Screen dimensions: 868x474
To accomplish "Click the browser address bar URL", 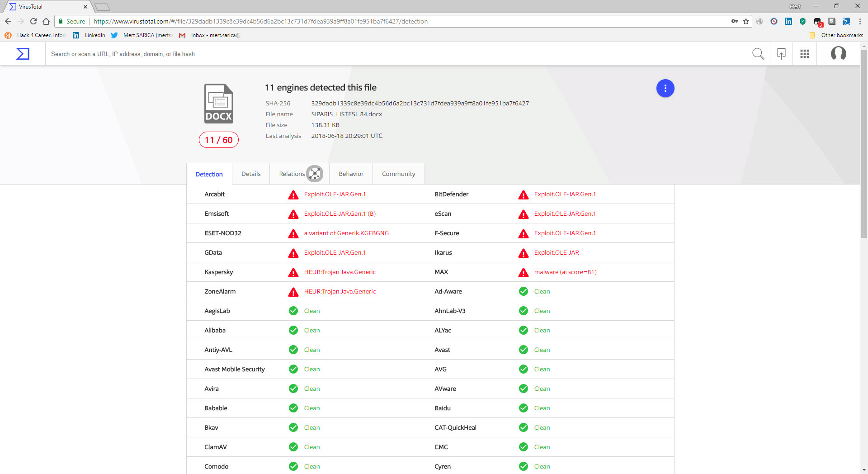I will [260, 21].
